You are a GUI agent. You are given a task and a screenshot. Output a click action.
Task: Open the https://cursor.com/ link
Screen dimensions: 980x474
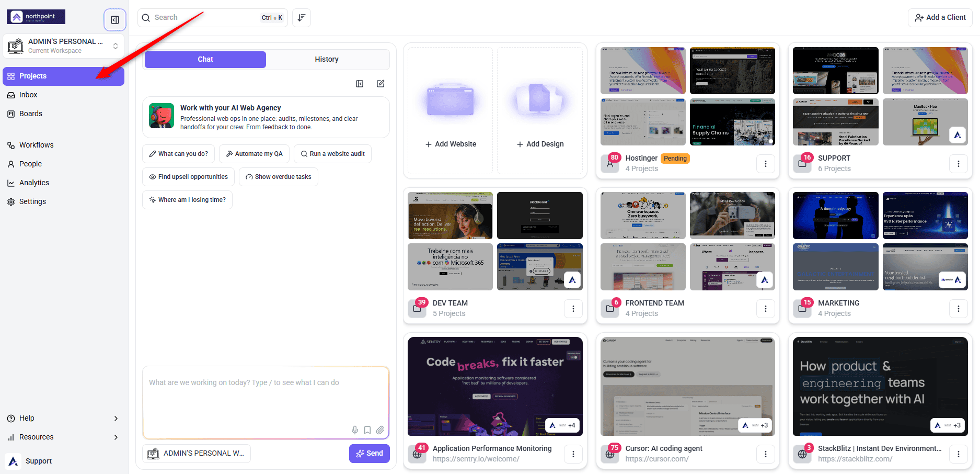click(657, 459)
